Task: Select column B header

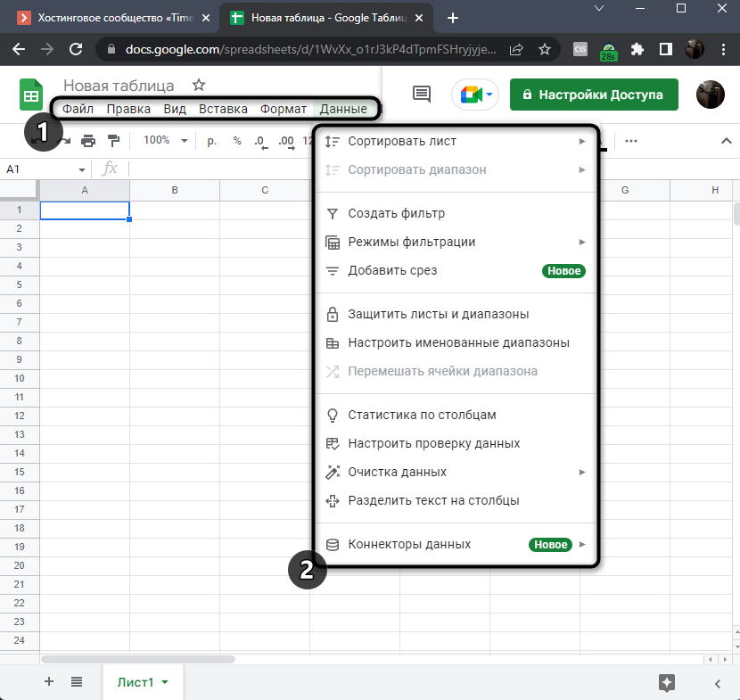Action: coord(175,190)
